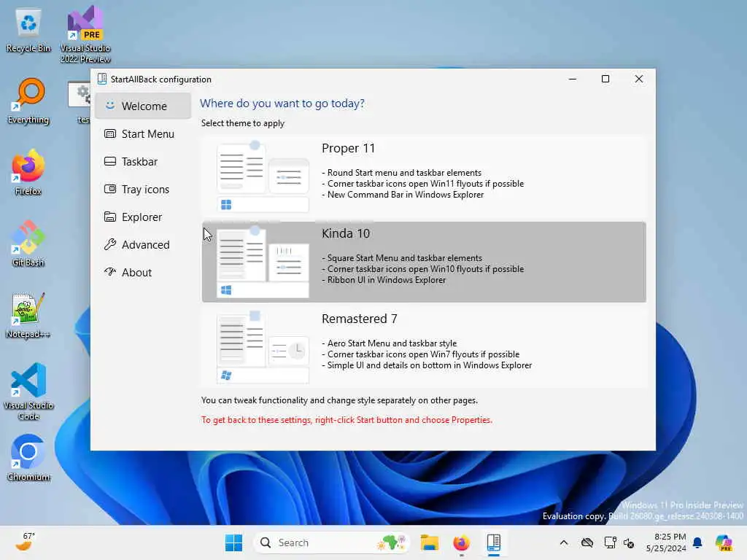747x560 pixels.
Task: Click the Explorer folder sidebar icon
Action: pos(110,217)
